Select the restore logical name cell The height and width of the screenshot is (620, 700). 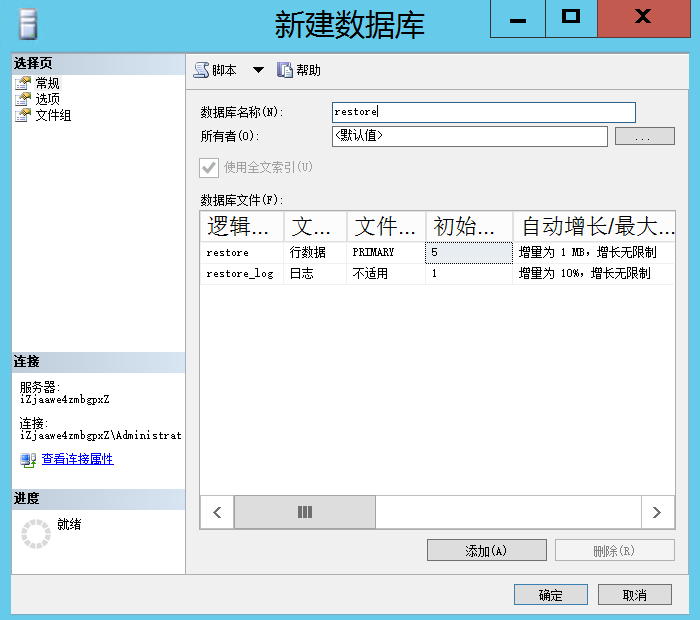point(242,253)
